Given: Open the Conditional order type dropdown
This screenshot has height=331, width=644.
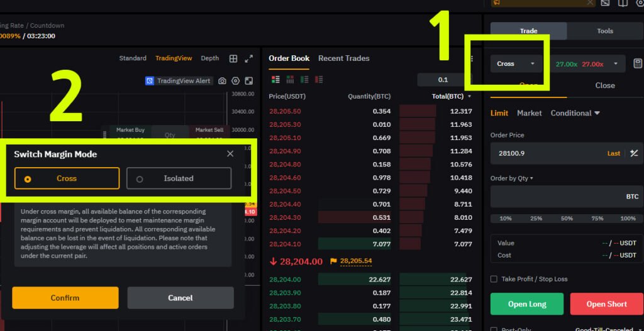Looking at the screenshot, I should coord(575,113).
